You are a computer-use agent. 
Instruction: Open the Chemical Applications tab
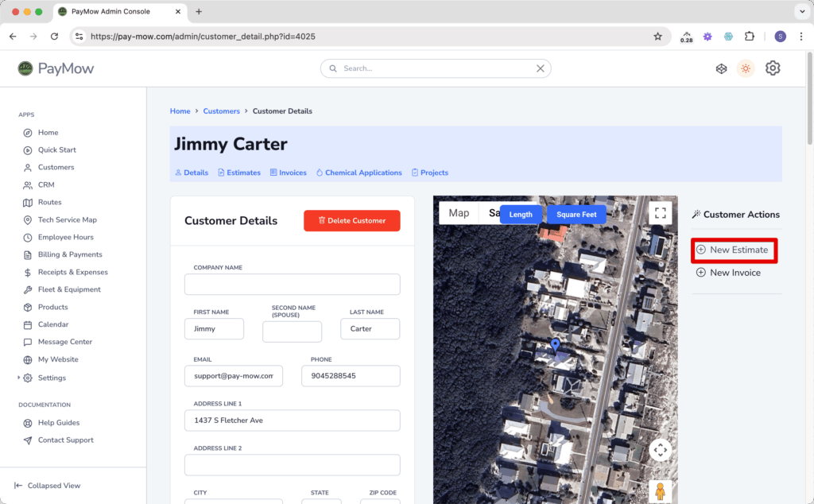(x=359, y=173)
